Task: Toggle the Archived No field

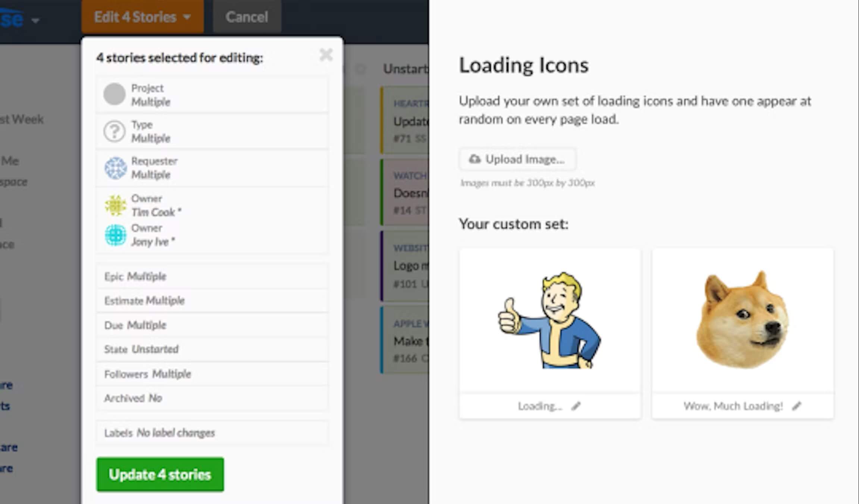Action: tap(212, 398)
